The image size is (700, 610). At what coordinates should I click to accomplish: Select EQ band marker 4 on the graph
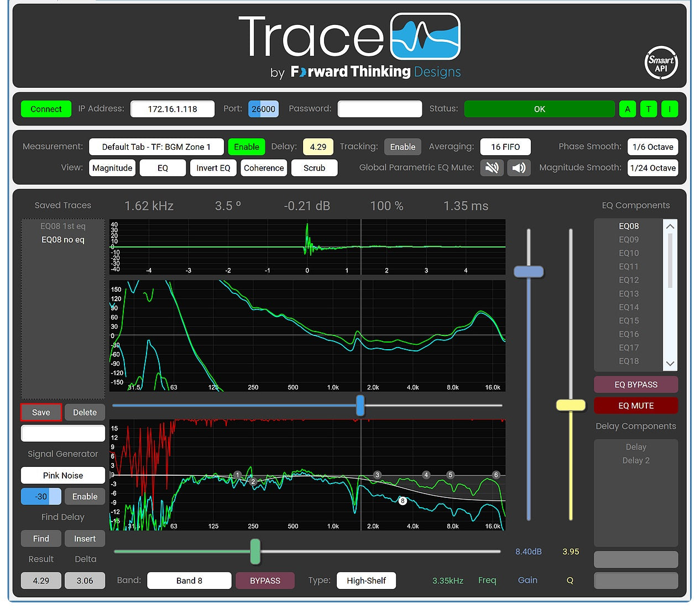426,475
